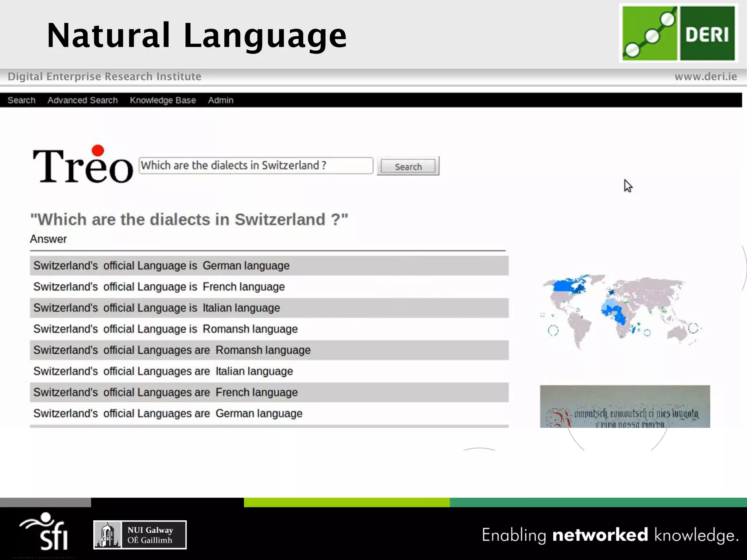Go to the Knowledge Base page
This screenshot has height=560, width=747.
(163, 100)
